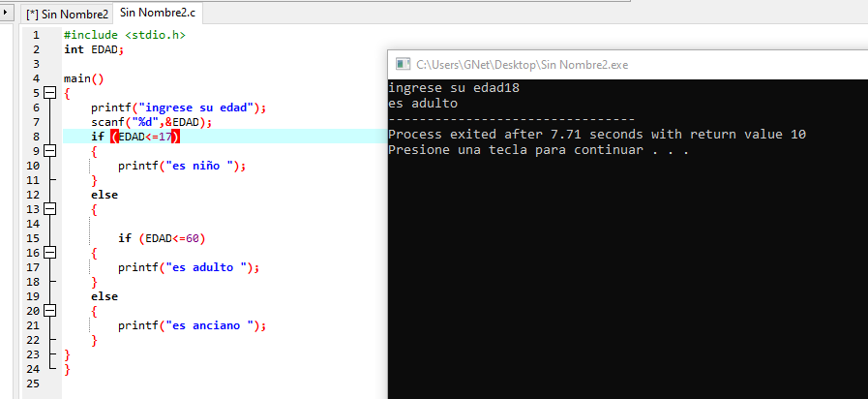Click line number 14 in the gutter
Image resolution: width=868 pixels, height=399 pixels.
(x=33, y=224)
